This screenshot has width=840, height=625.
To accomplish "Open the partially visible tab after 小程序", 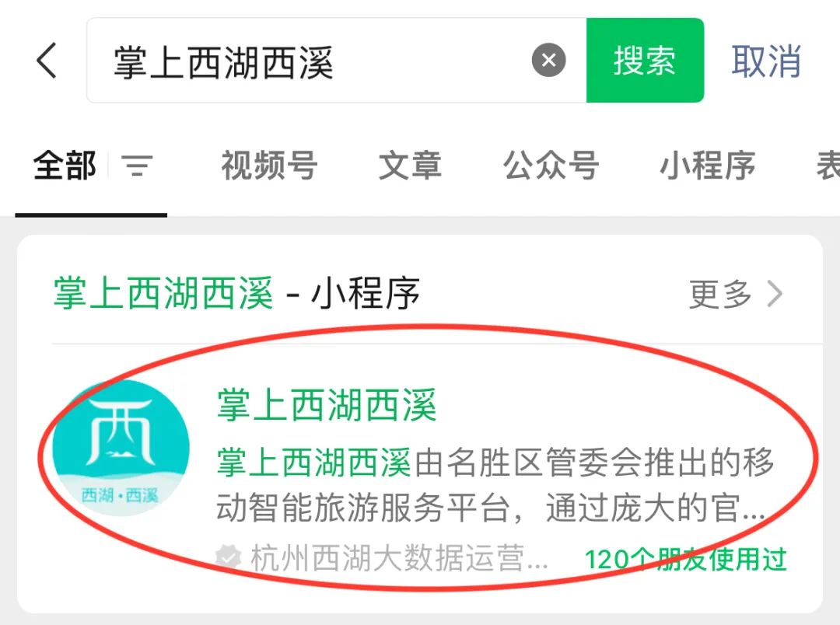I will [x=828, y=166].
